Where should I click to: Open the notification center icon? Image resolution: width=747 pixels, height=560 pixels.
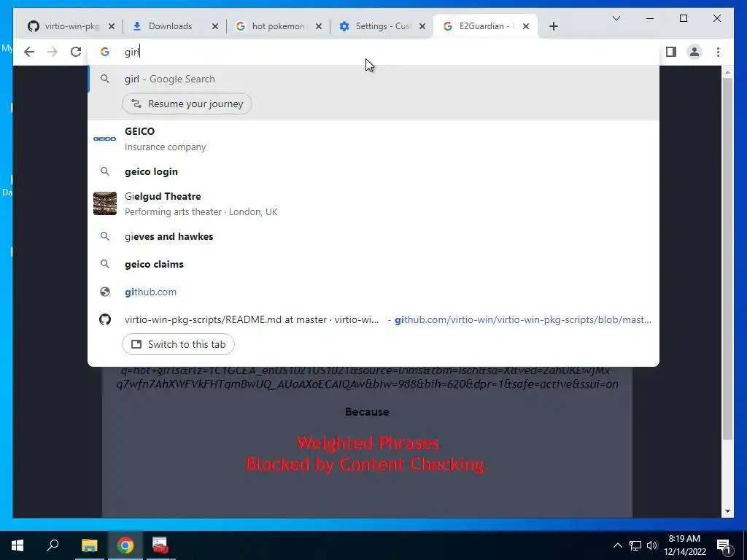pos(724,545)
